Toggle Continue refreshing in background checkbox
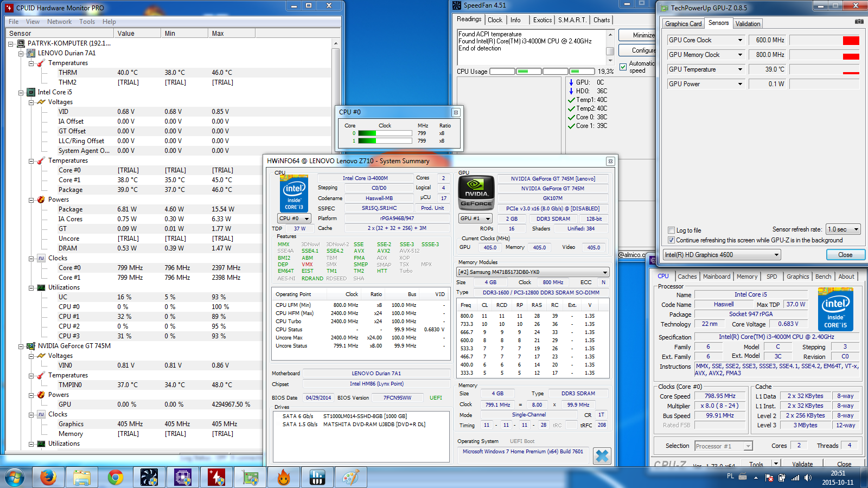The height and width of the screenshot is (488, 868). [x=672, y=240]
